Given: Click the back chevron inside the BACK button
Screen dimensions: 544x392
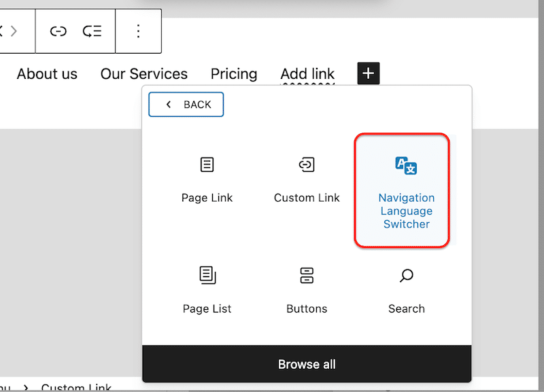Looking at the screenshot, I should pyautogui.click(x=168, y=104).
